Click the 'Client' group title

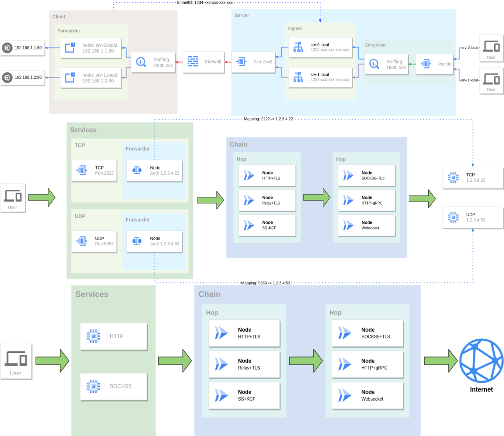coord(59,17)
